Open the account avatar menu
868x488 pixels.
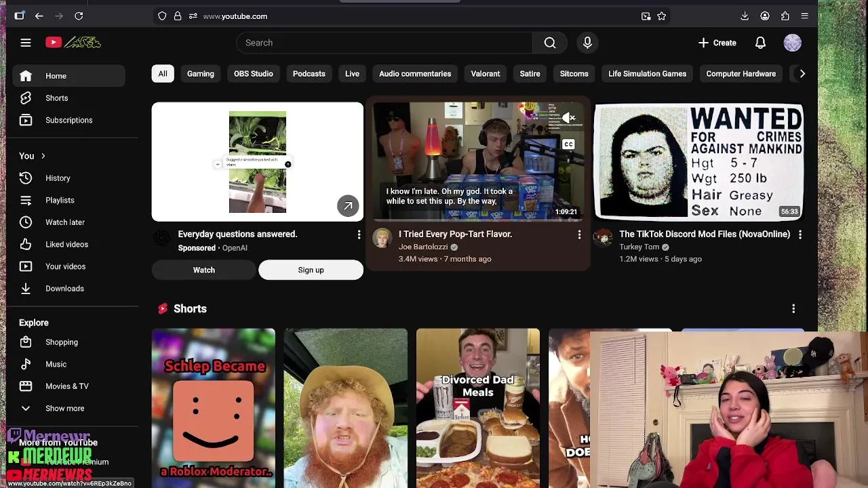click(x=793, y=43)
